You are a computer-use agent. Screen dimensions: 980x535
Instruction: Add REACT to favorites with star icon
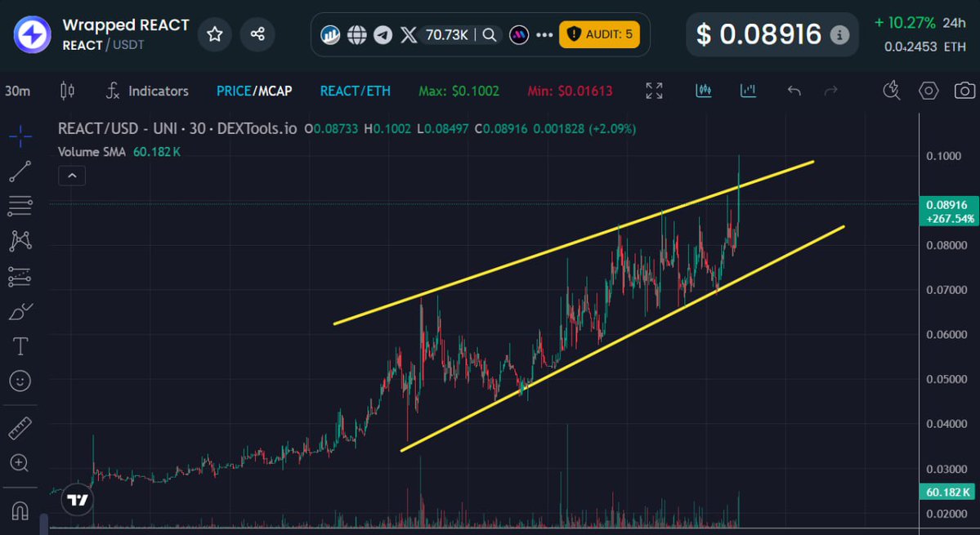[215, 34]
